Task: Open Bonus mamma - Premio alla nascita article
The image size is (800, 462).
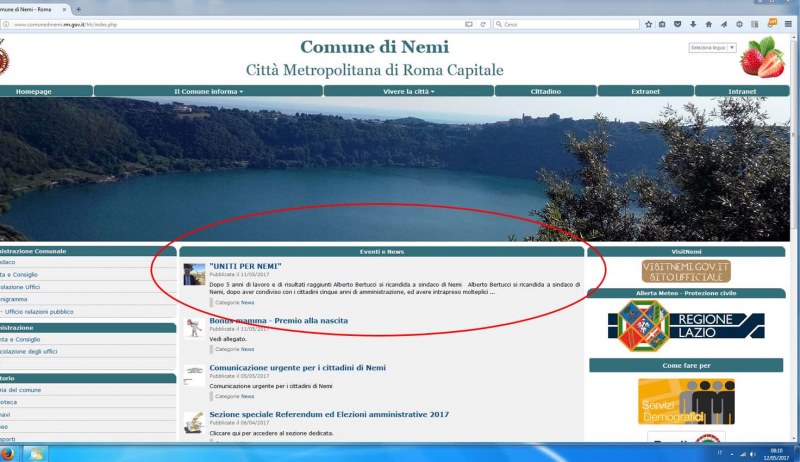Action: coord(279,321)
